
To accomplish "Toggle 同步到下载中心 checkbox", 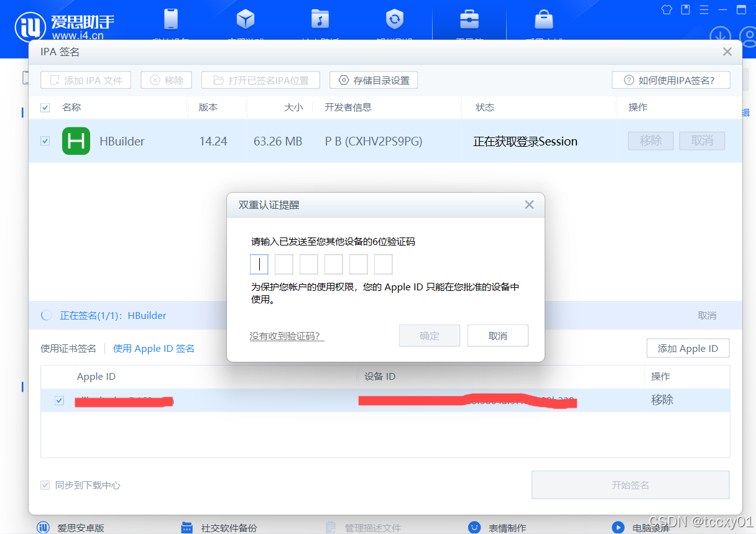I will (x=45, y=485).
